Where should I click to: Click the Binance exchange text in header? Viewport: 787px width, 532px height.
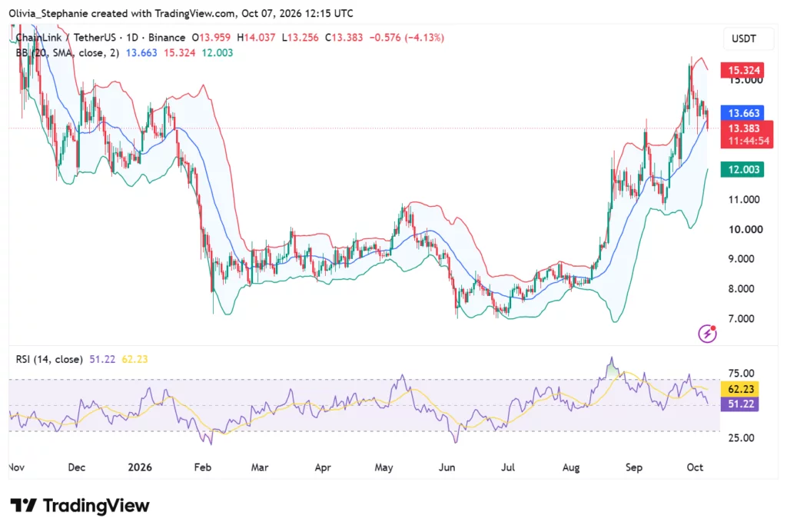pyautogui.click(x=167, y=38)
